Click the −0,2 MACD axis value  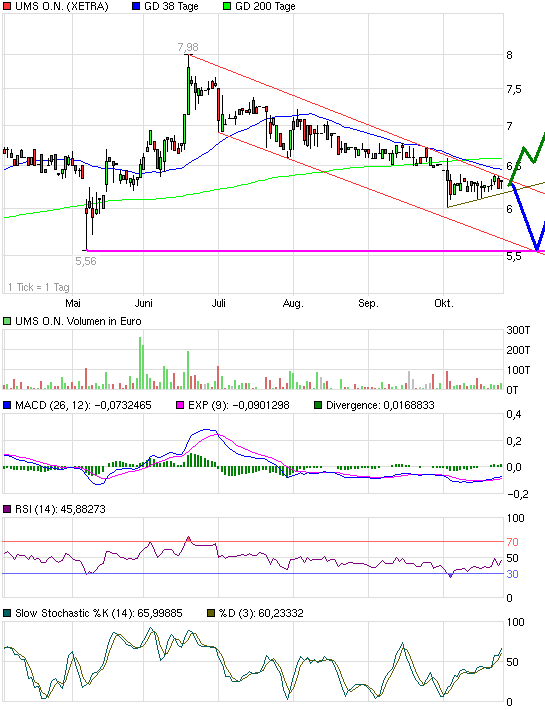point(517,494)
